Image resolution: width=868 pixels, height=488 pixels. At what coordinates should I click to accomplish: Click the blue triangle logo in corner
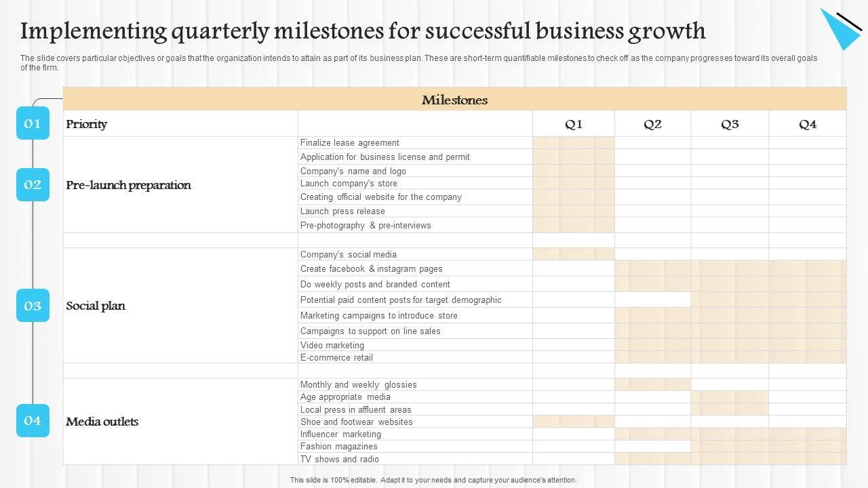840,28
